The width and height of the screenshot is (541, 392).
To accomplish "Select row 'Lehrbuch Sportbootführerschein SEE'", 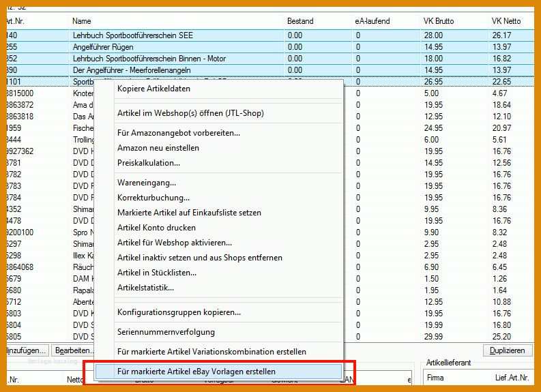I will 270,35.
